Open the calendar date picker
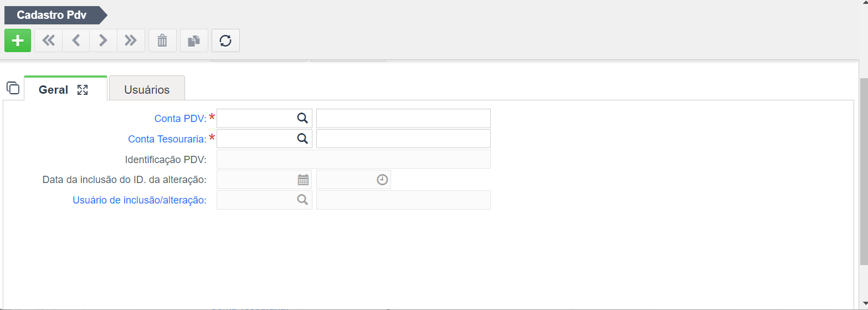 click(x=303, y=180)
